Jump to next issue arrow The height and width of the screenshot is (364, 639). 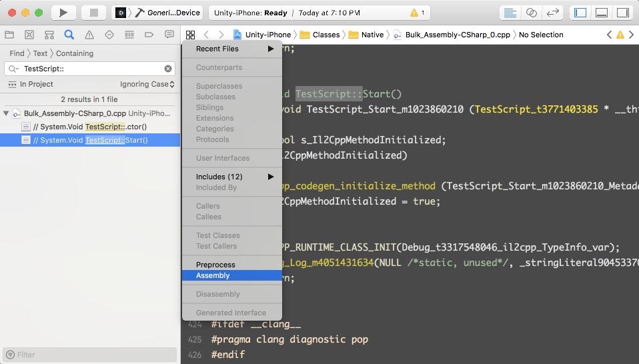pyautogui.click(x=631, y=35)
